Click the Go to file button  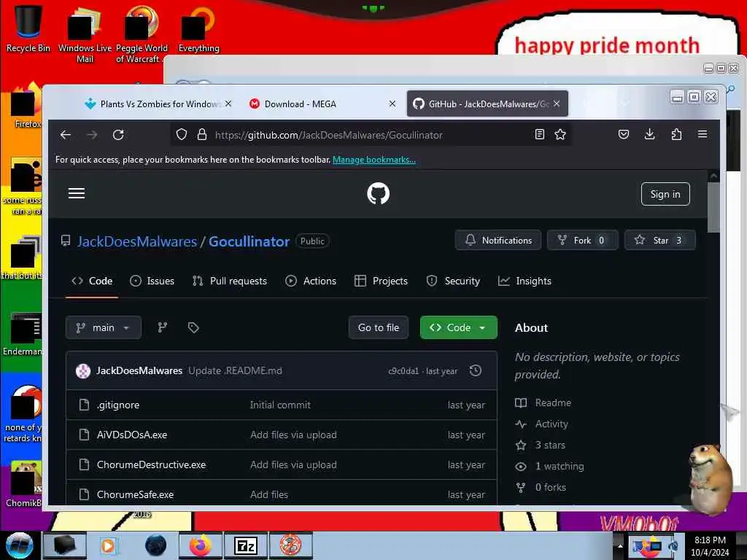coord(379,327)
